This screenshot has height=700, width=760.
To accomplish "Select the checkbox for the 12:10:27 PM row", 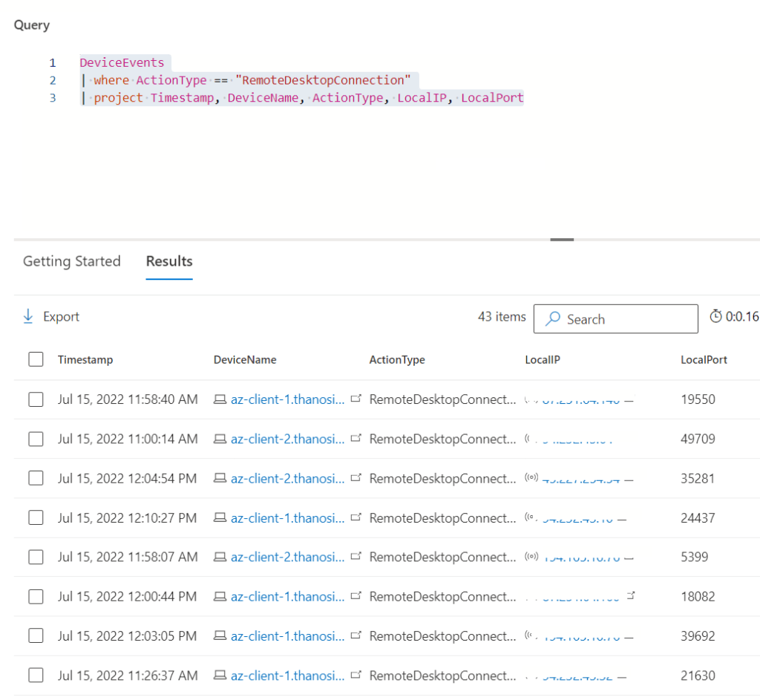I will [36, 518].
